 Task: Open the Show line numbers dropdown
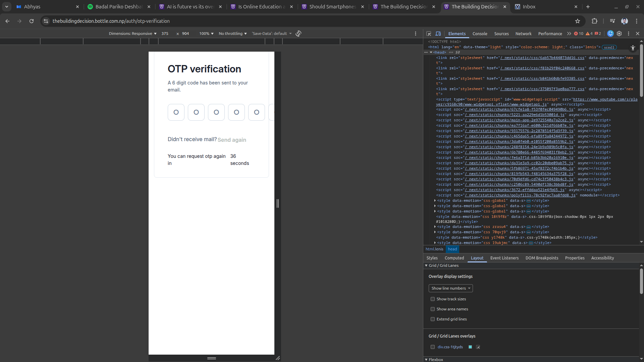click(x=450, y=288)
